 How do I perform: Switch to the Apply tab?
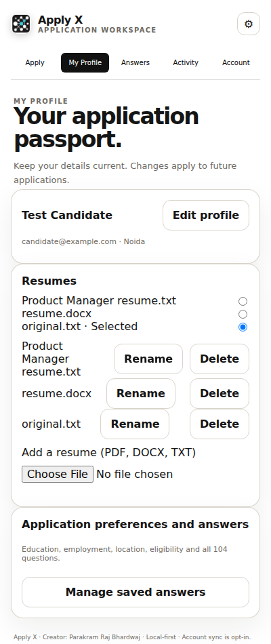coord(35,62)
